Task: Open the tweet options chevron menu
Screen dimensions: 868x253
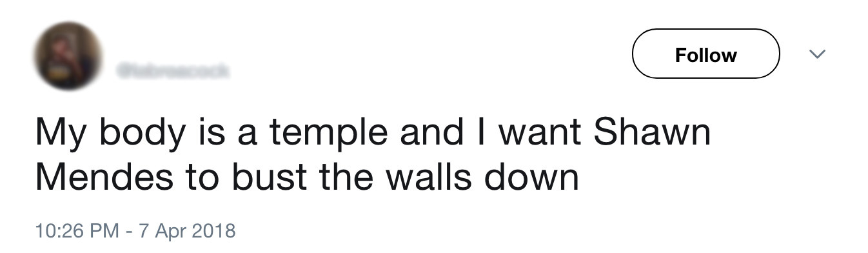Action: 817,55
